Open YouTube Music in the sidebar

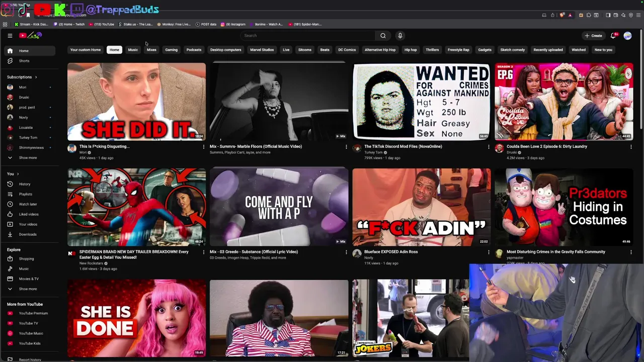(30, 333)
